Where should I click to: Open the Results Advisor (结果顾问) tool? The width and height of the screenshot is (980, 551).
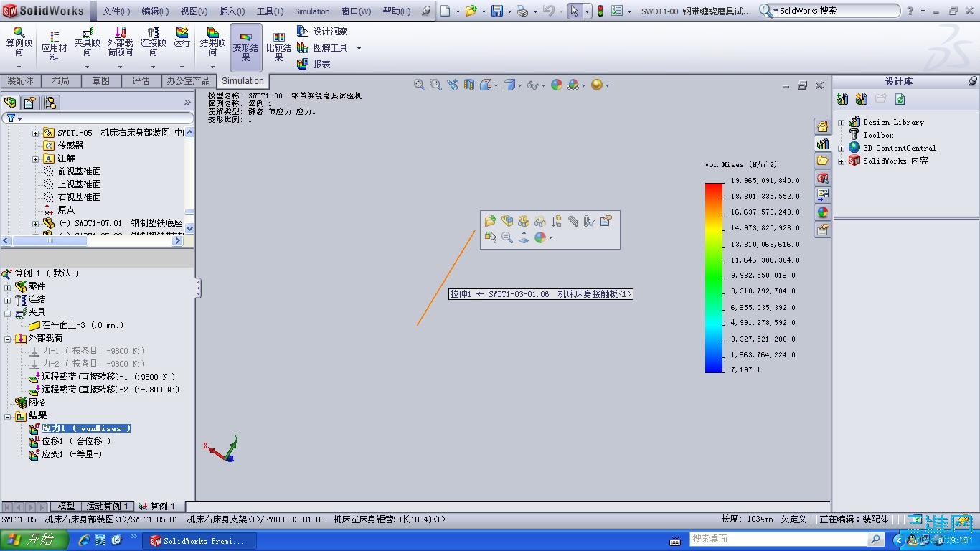(212, 42)
